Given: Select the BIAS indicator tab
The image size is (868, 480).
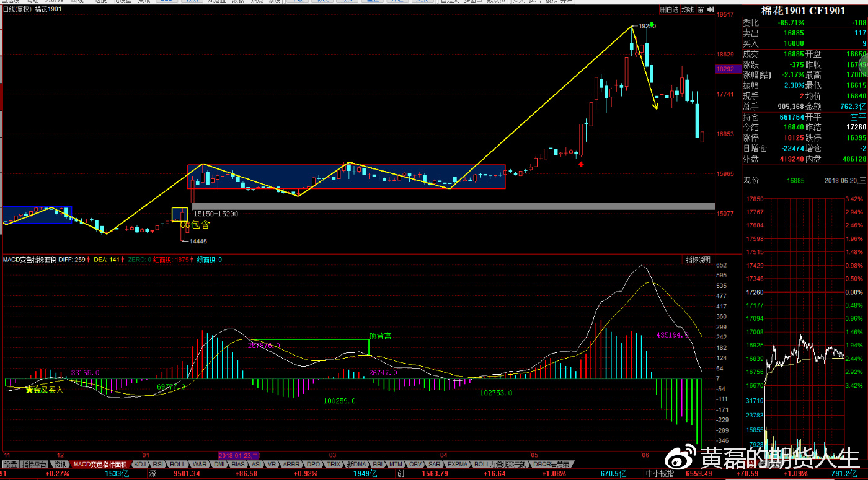Looking at the screenshot, I should (x=238, y=464).
